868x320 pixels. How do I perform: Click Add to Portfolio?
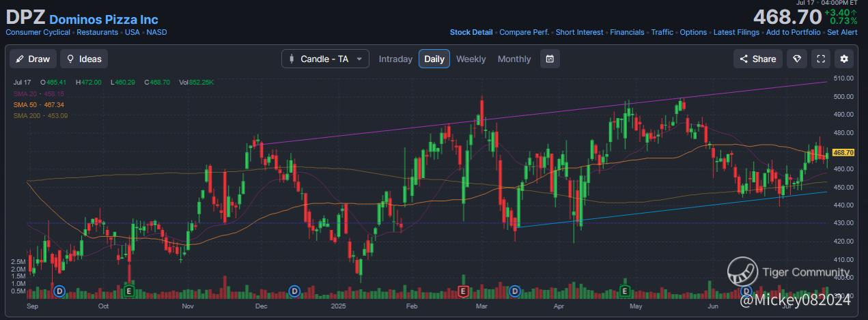(x=794, y=32)
